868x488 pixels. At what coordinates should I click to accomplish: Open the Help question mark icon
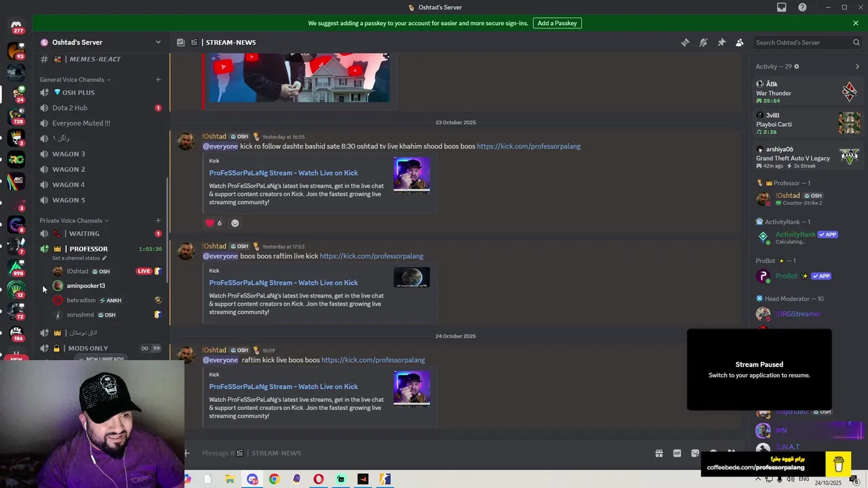click(802, 7)
